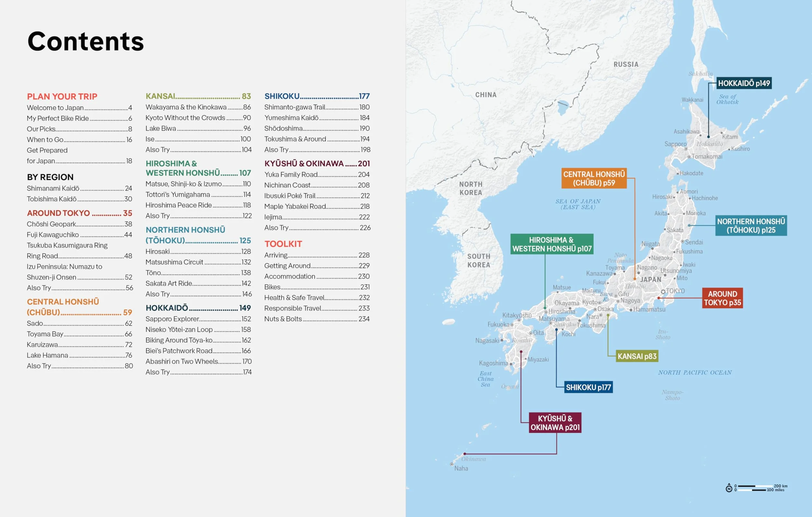Select the Toolkit section heading
This screenshot has height=517, width=812.
pos(283,244)
